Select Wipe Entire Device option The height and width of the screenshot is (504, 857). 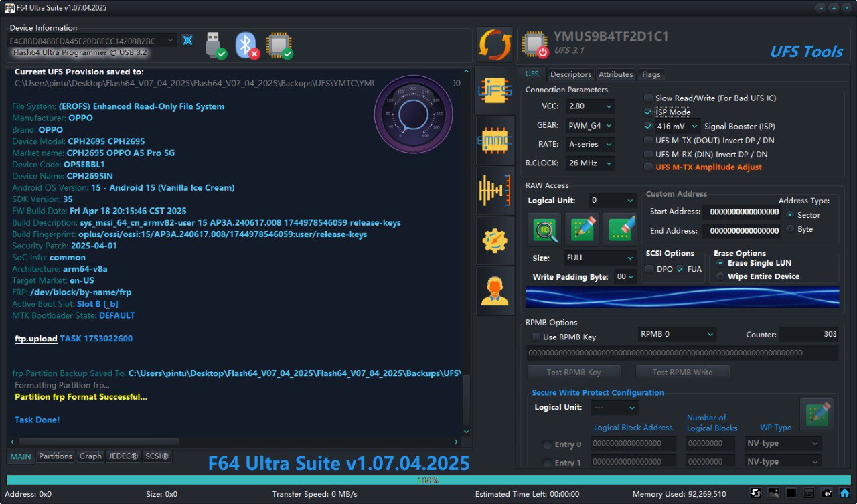click(720, 276)
